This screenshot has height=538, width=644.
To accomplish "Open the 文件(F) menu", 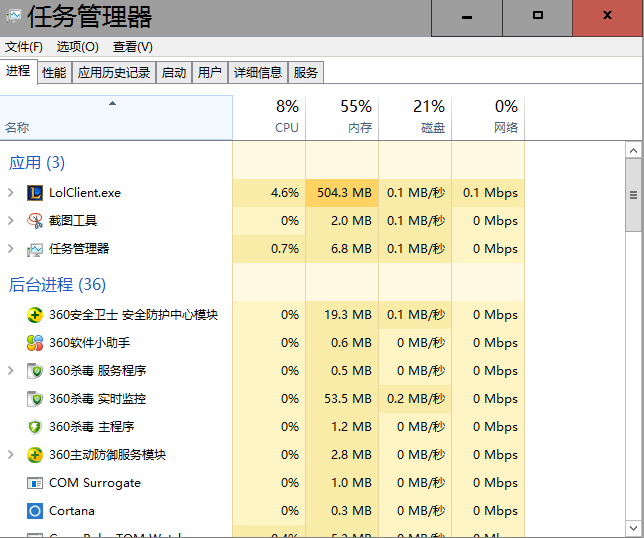I will tap(24, 47).
